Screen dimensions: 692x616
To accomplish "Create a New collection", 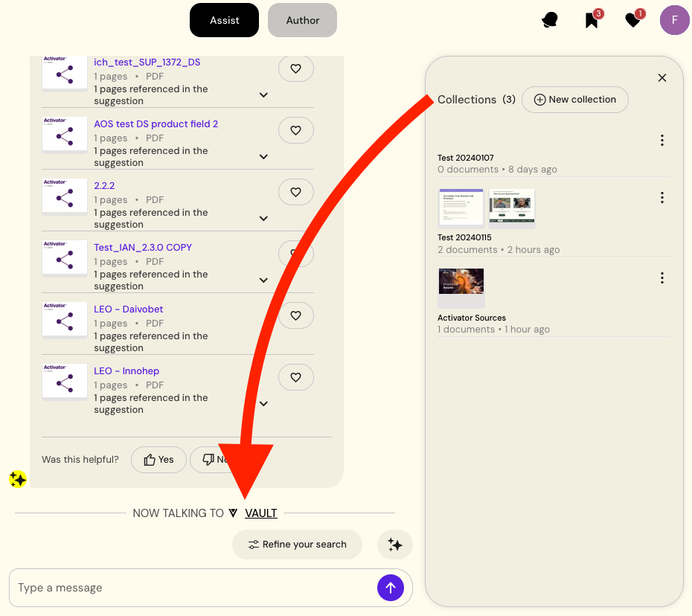I will pos(574,99).
